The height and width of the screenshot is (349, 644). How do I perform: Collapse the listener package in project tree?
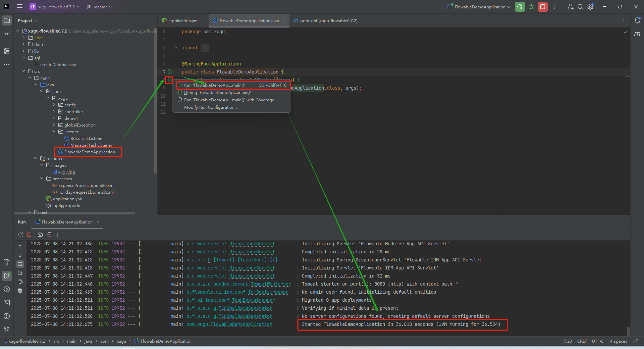coord(54,132)
